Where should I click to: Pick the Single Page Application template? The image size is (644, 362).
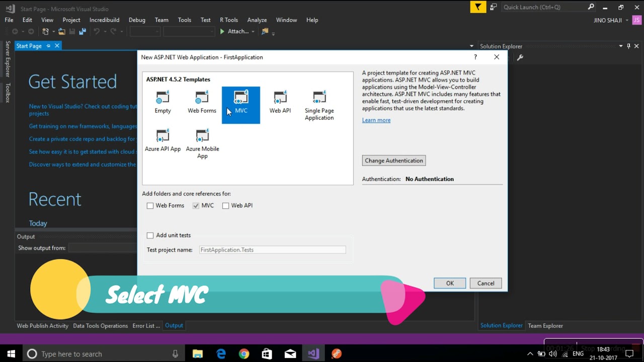(319, 106)
